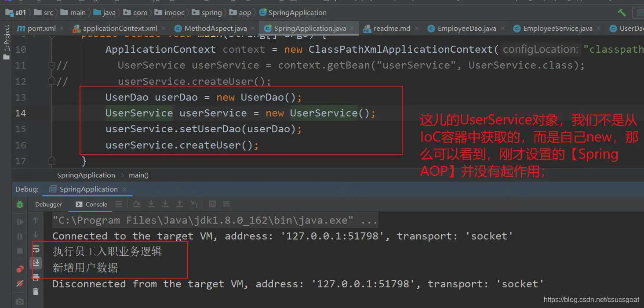Screen dimensions: 644x308
Task: Click SpringApplication in the editor breadcrumb
Action: (x=86, y=175)
